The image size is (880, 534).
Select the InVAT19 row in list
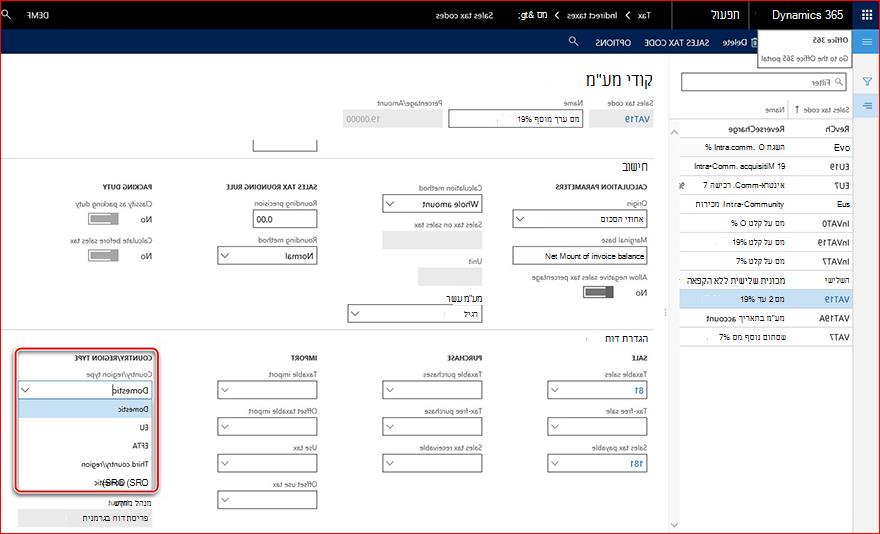click(766, 243)
